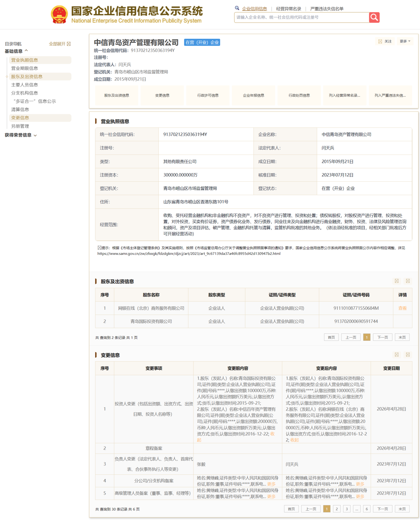Click the 股东及出资信息 quick-link card

coord(116,95)
